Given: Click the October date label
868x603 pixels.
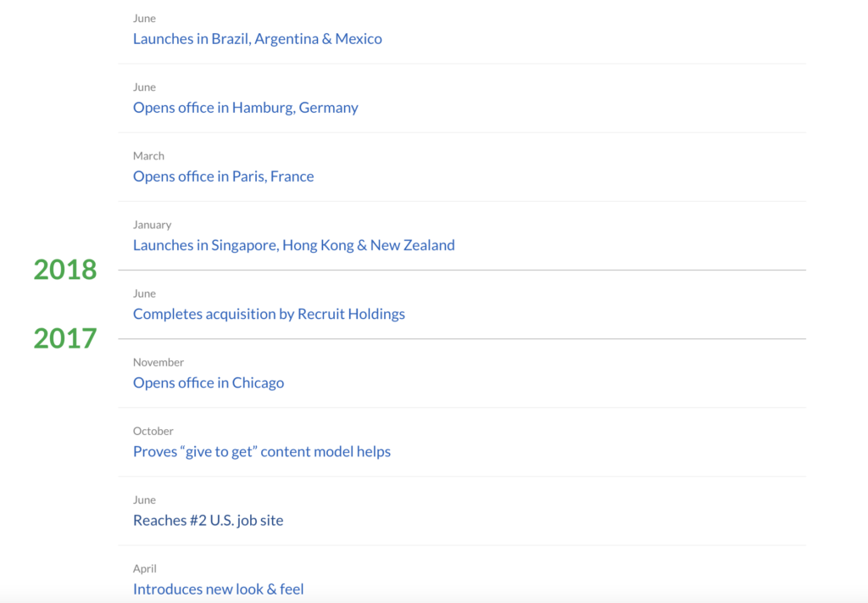Looking at the screenshot, I should pyautogui.click(x=153, y=431).
